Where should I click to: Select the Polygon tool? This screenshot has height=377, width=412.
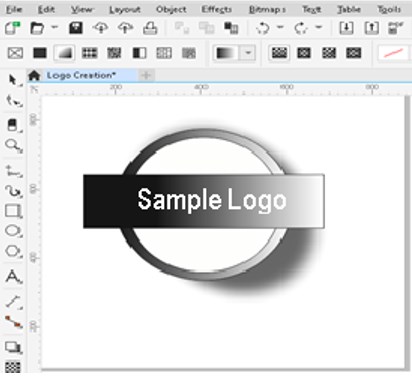14,251
